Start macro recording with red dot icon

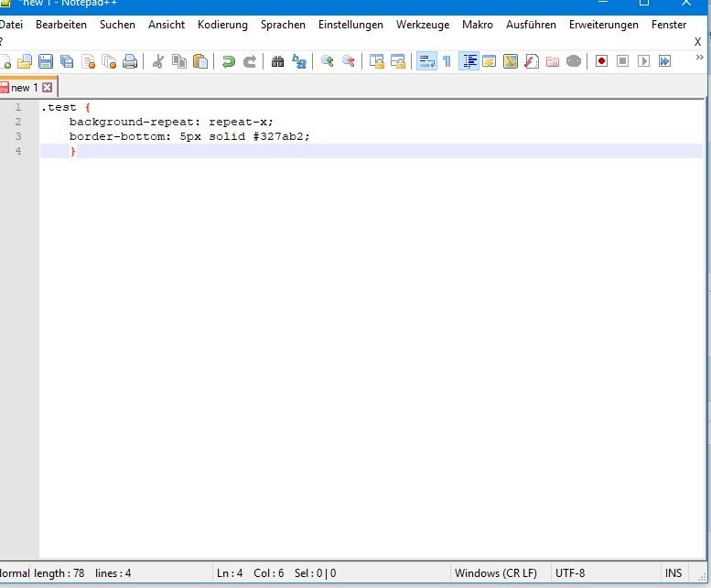tap(601, 61)
